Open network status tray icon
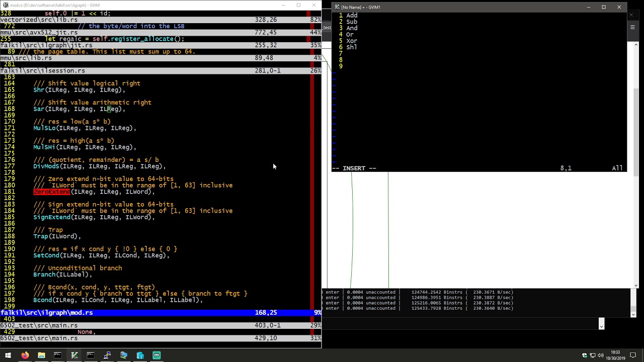The width and height of the screenshot is (644, 362). coord(593,355)
